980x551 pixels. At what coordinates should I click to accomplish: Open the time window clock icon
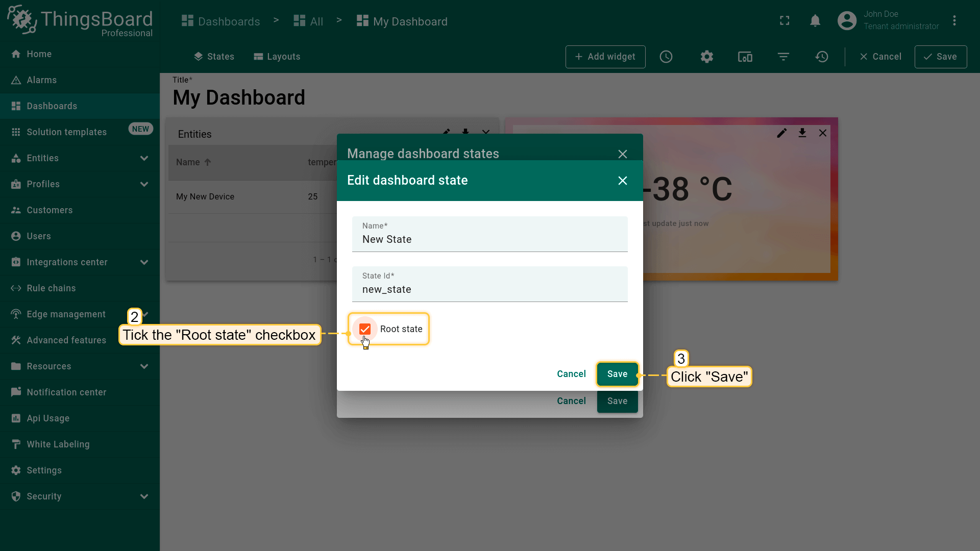[x=666, y=57]
